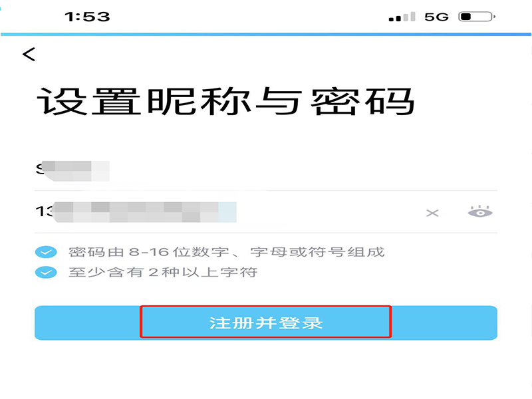Viewport: 532px width, 399px height.
Task: Click the 设置昵称与密码 heading
Action: (x=225, y=101)
